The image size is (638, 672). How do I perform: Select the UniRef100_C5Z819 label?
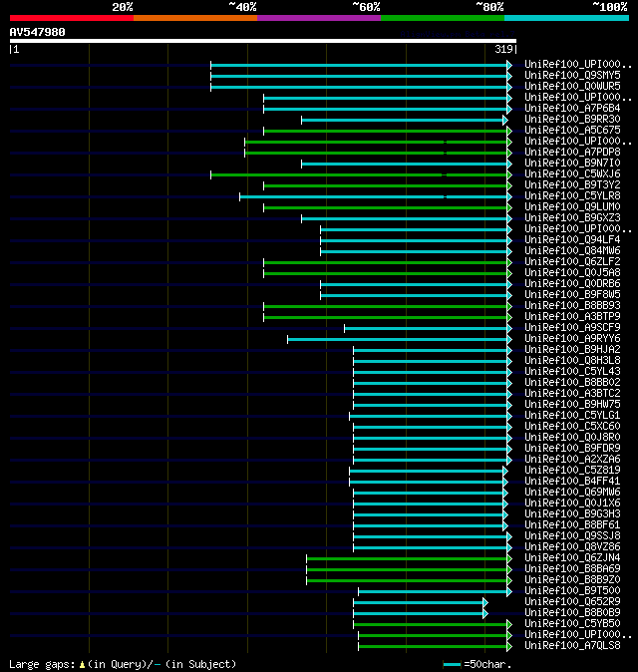[x=572, y=471]
